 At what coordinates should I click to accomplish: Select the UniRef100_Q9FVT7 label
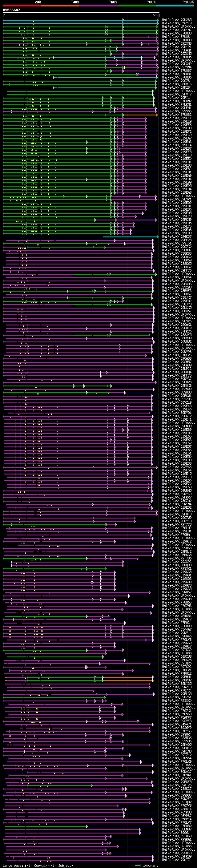(x=177, y=94)
